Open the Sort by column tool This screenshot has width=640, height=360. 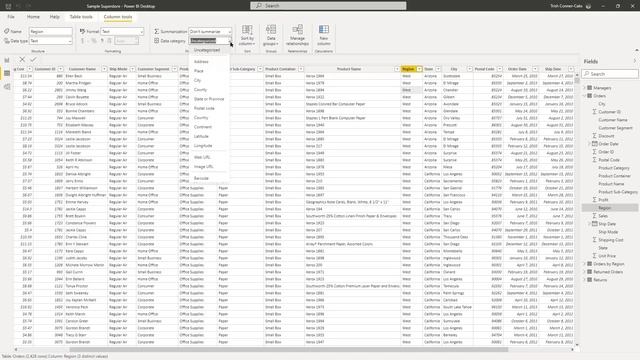(x=247, y=35)
